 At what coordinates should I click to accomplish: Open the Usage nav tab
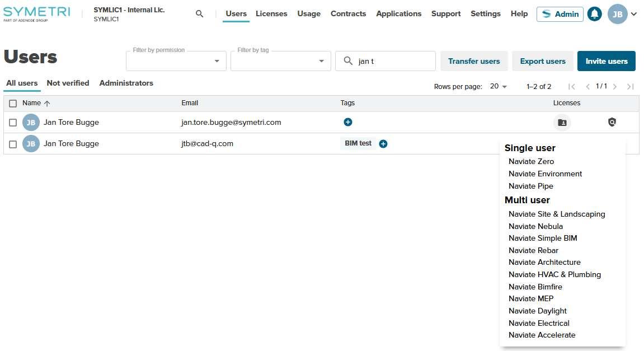[309, 13]
